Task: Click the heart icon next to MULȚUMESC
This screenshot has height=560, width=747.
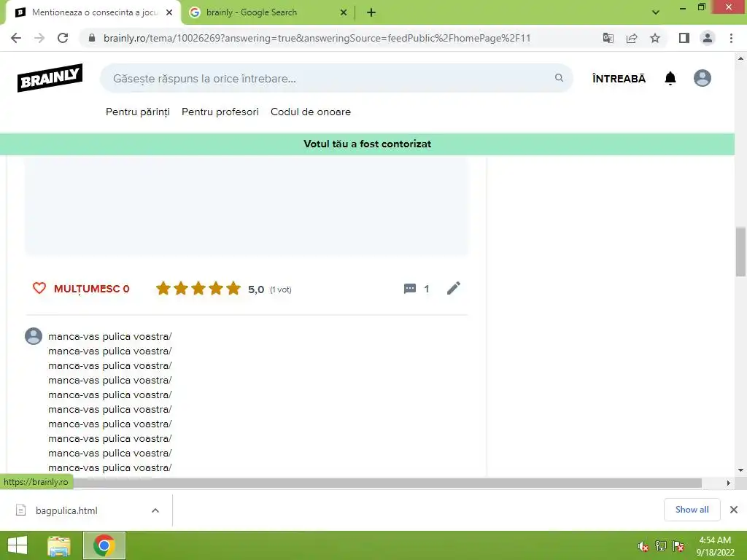Action: click(x=39, y=288)
